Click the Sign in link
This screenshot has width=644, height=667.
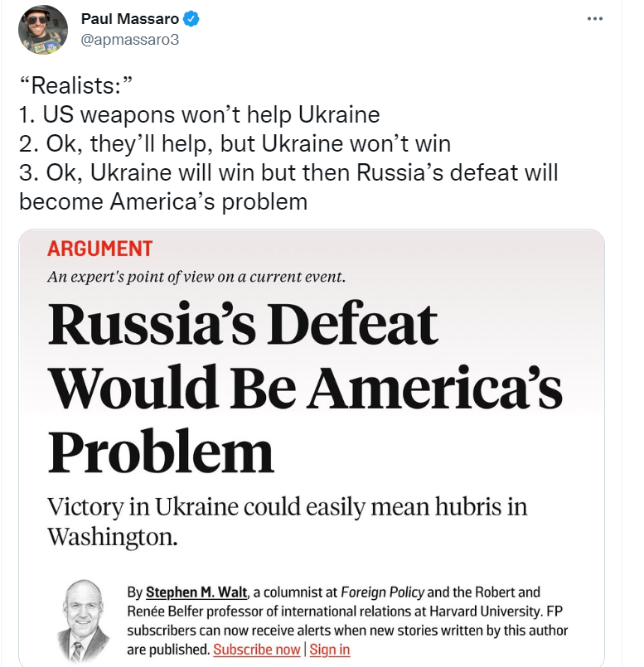coord(330,650)
